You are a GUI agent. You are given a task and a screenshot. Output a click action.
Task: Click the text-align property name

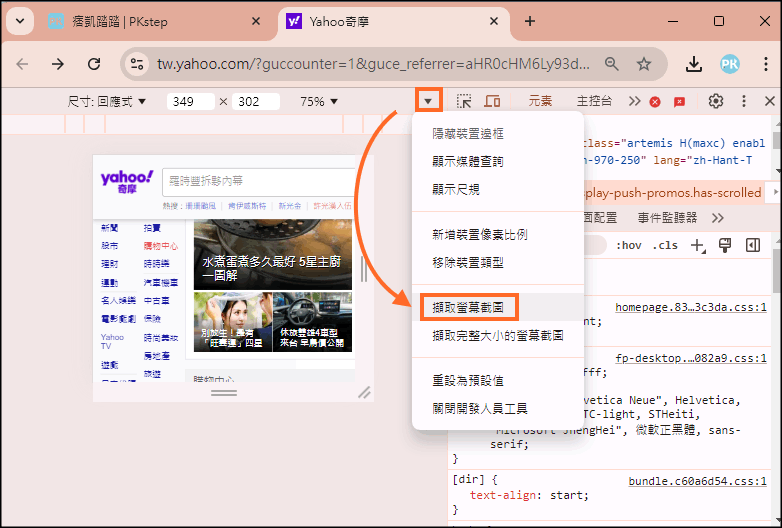coord(501,495)
